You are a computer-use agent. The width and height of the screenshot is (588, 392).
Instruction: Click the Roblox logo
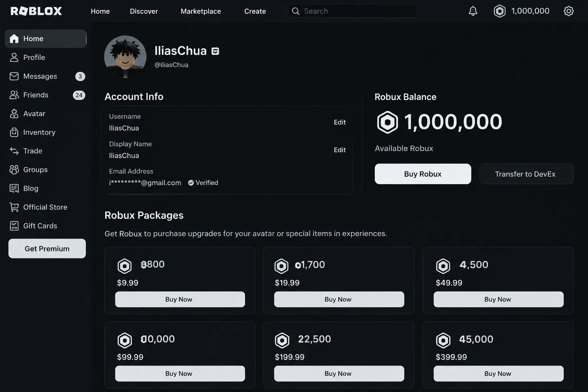(36, 11)
